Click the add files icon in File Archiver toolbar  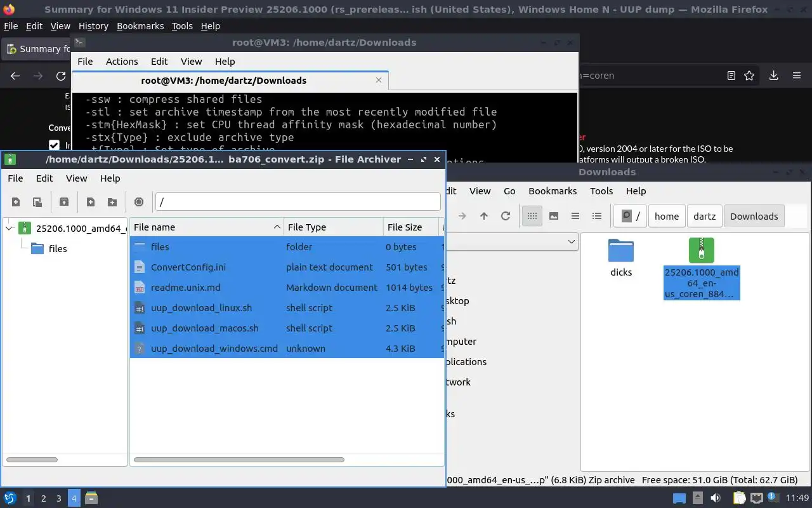tap(91, 202)
